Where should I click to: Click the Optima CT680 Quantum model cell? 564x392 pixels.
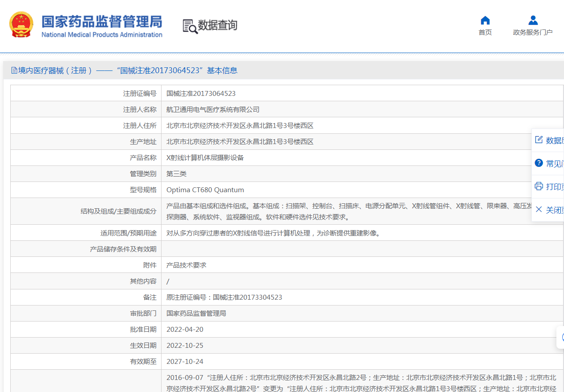click(x=205, y=190)
